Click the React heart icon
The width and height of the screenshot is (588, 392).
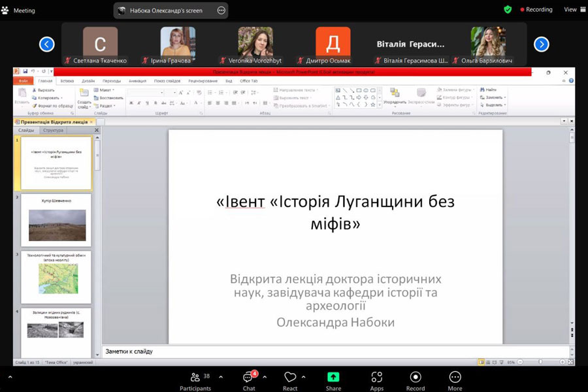290,378
